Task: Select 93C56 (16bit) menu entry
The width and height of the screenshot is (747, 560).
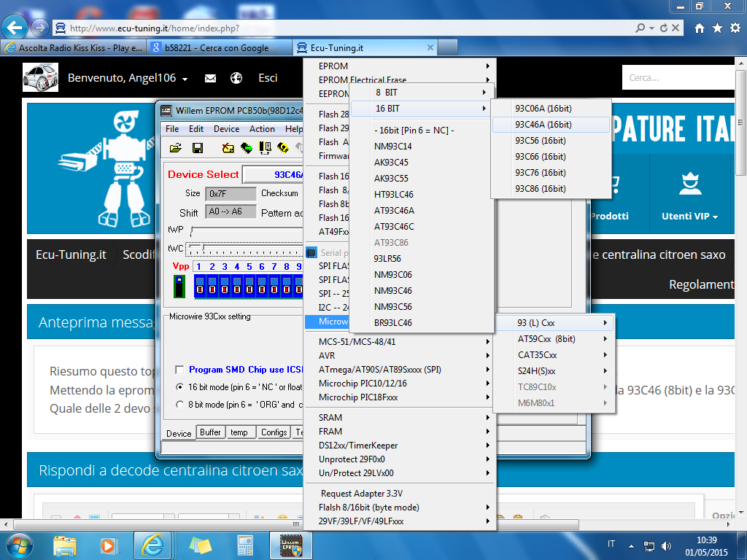Action: point(551,141)
